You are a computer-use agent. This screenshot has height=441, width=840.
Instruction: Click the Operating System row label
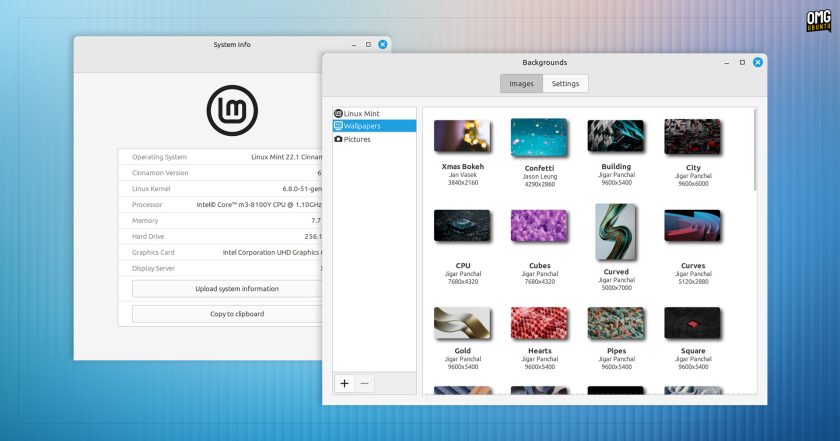coord(159,157)
